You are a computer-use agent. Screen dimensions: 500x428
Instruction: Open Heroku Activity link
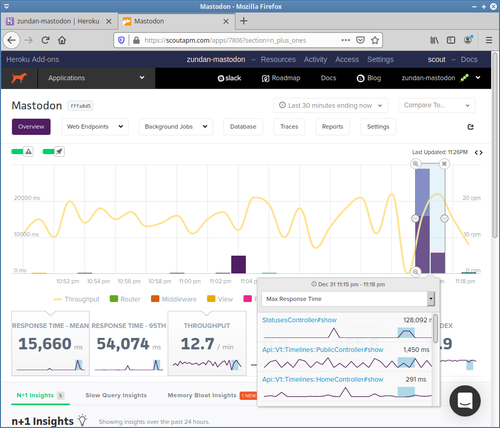pos(315,59)
